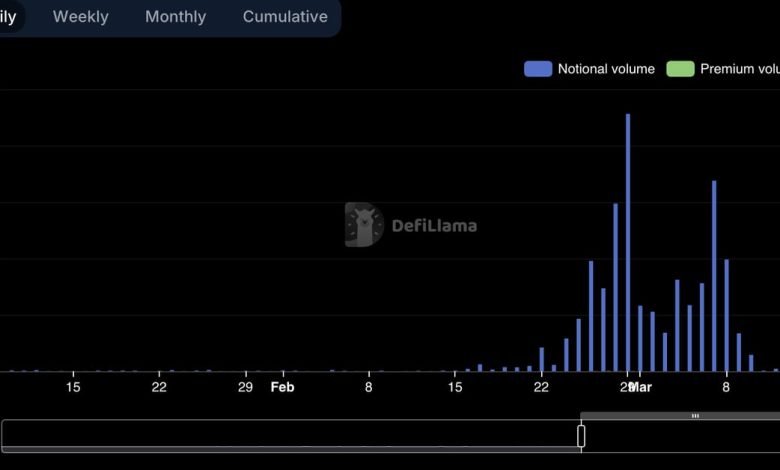Click the Feb label on the x-axis
This screenshot has width=780, height=470.
pos(283,387)
